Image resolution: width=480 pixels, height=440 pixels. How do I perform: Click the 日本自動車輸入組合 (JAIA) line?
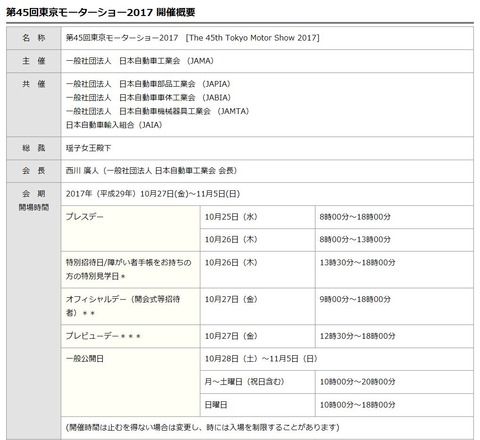click(x=114, y=125)
